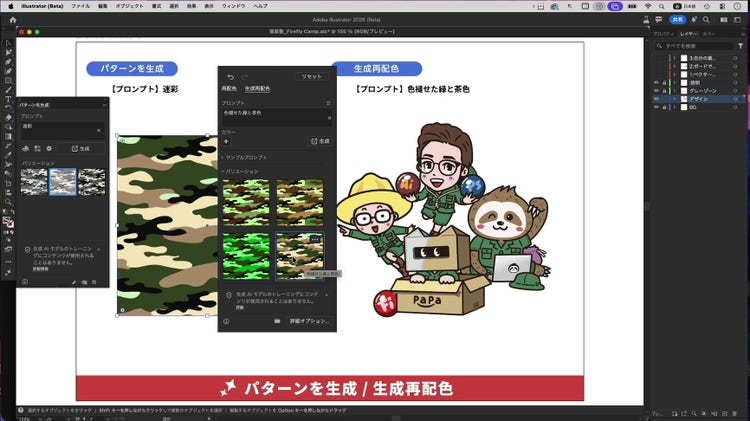This screenshot has height=421, width=750.
Task: Expand the サンプルプロンプト section
Action: tap(224, 158)
